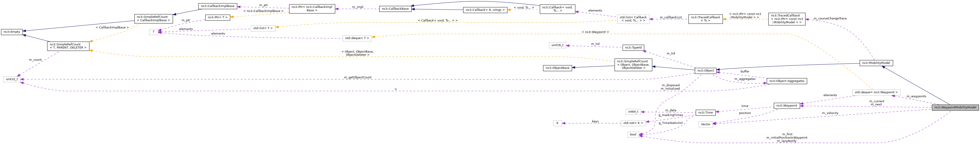Image resolution: width=980 pixels, height=144 pixels.
Task: Open the ns3::MobilityModel node
Action: tap(876, 63)
